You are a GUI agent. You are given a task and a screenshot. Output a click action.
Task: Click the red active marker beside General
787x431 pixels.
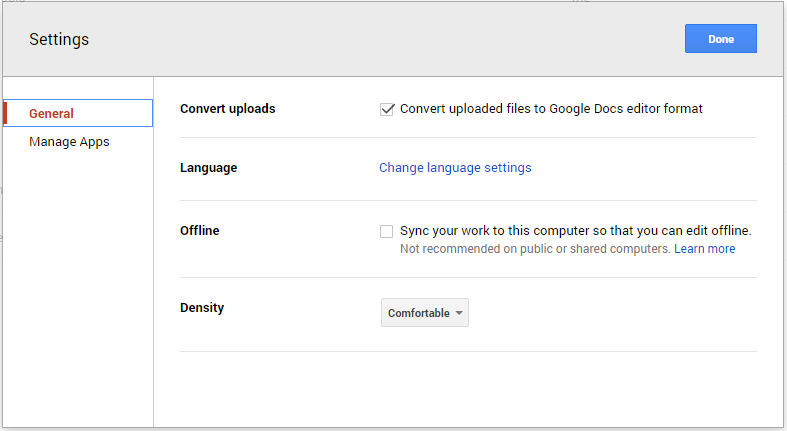coord(6,114)
